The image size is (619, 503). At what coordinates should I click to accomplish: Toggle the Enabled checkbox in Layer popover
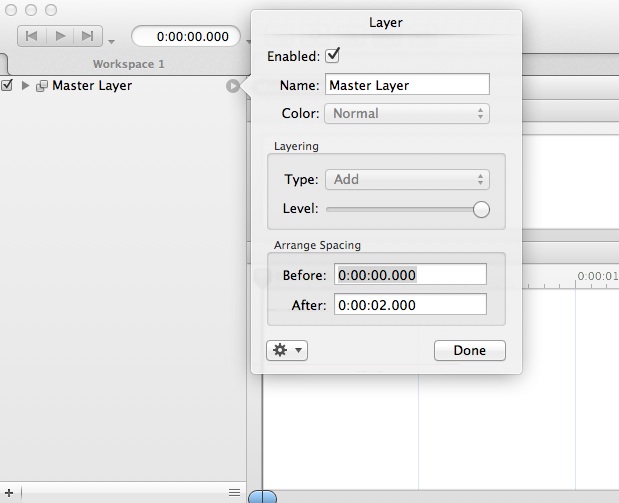[x=333, y=56]
